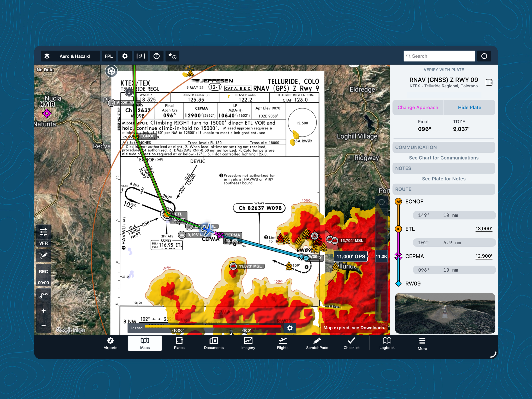This screenshot has width=532, height=399.
Task: Open favorites and recents star-clock icon
Action: pyautogui.click(x=172, y=56)
